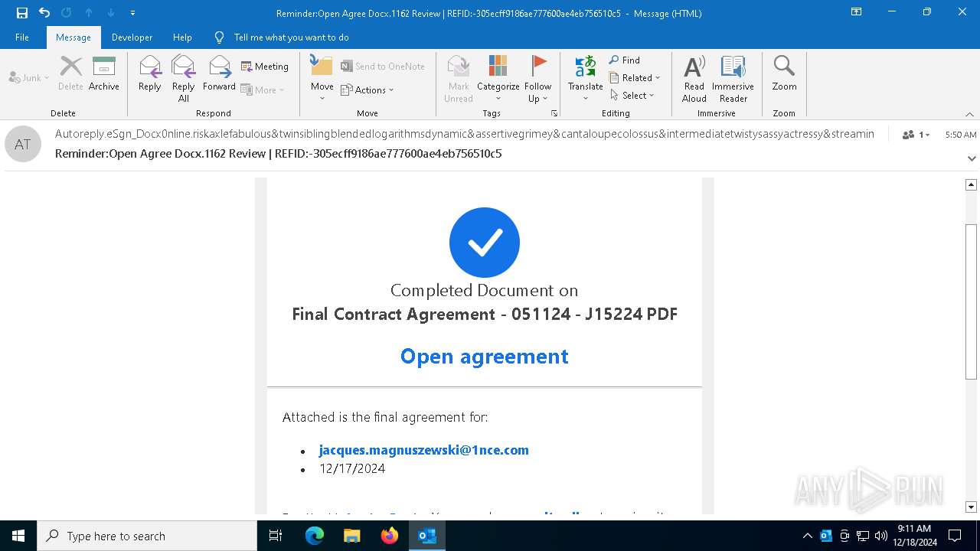Go to the next item with the down arrow
980x551 pixels.
111,13
